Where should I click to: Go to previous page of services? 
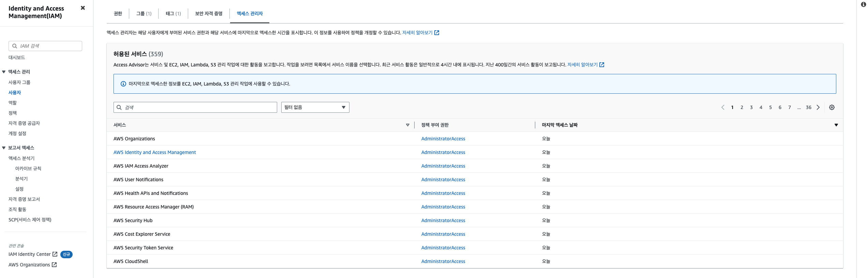tap(722, 107)
